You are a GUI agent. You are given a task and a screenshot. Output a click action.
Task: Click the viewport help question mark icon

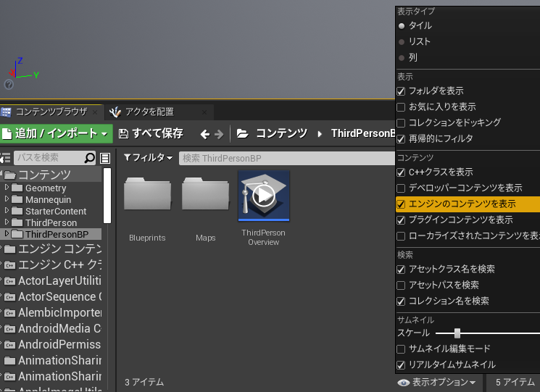(9, 84)
